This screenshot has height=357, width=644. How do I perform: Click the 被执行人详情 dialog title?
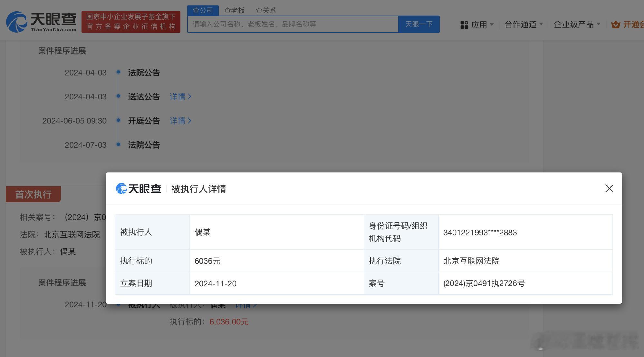click(x=198, y=189)
